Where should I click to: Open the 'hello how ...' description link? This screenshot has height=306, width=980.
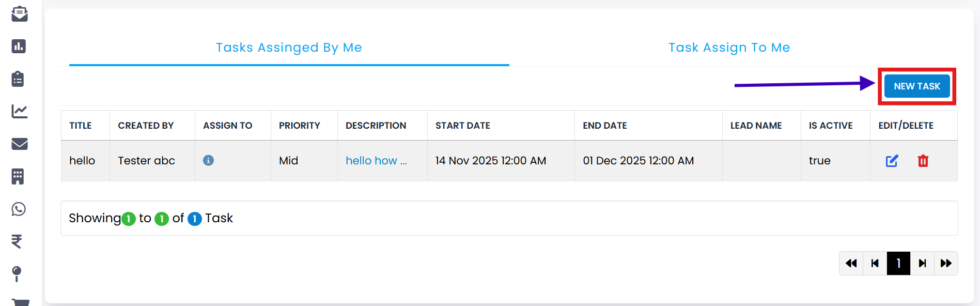pyautogui.click(x=376, y=161)
